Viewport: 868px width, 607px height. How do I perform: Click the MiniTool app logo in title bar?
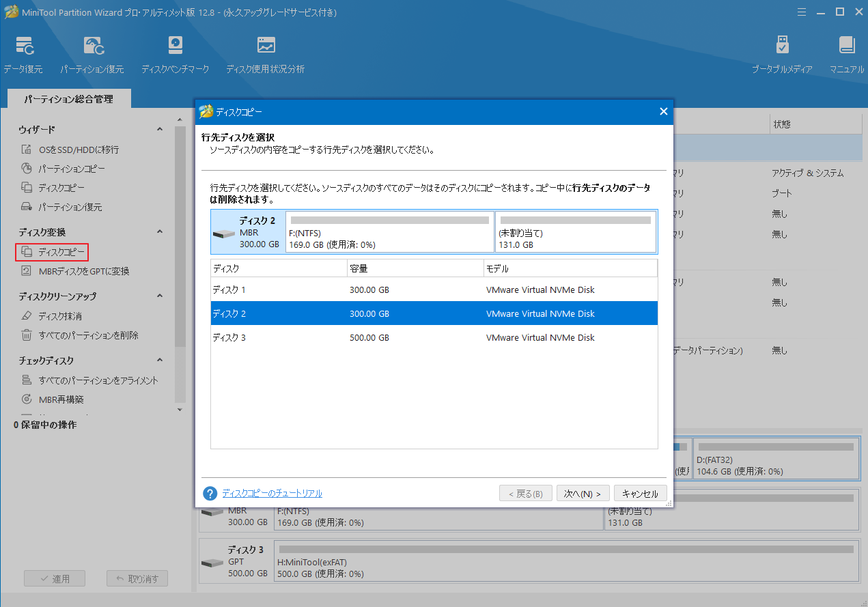(x=11, y=12)
